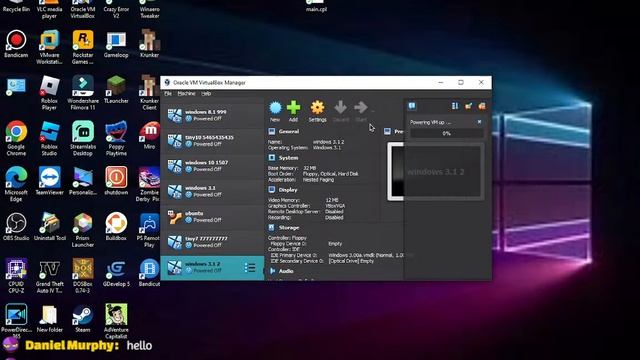The width and height of the screenshot is (640, 360).
Task: Click the shutdown desktop icon
Action: (x=116, y=181)
